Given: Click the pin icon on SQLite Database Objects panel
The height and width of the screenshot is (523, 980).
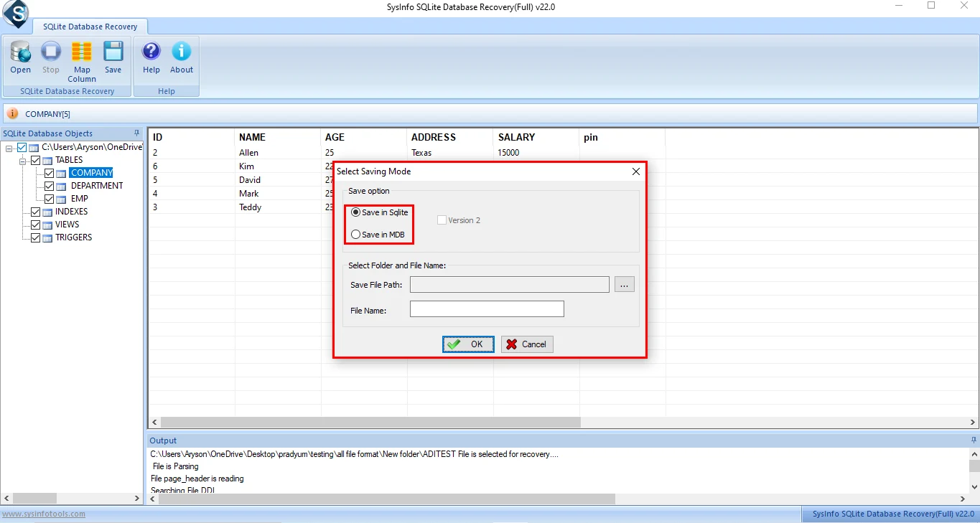Looking at the screenshot, I should [136, 133].
